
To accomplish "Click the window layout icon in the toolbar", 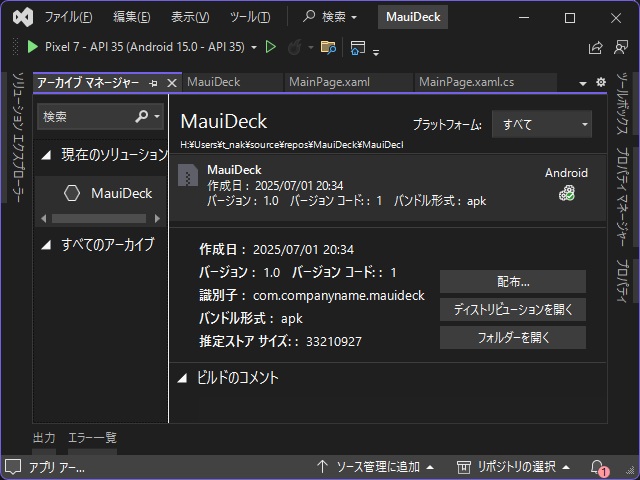I will click(358, 47).
